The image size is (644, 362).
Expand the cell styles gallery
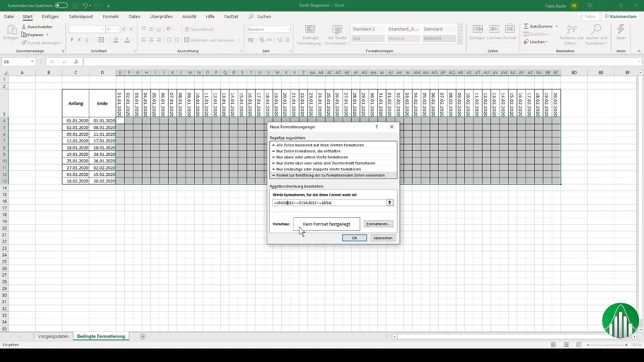459,41
